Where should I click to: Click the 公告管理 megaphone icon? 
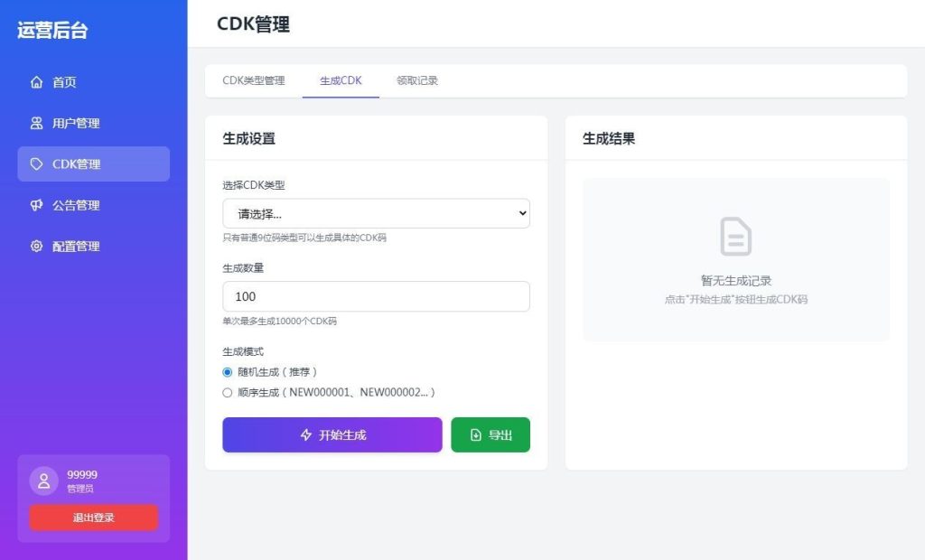(36, 205)
